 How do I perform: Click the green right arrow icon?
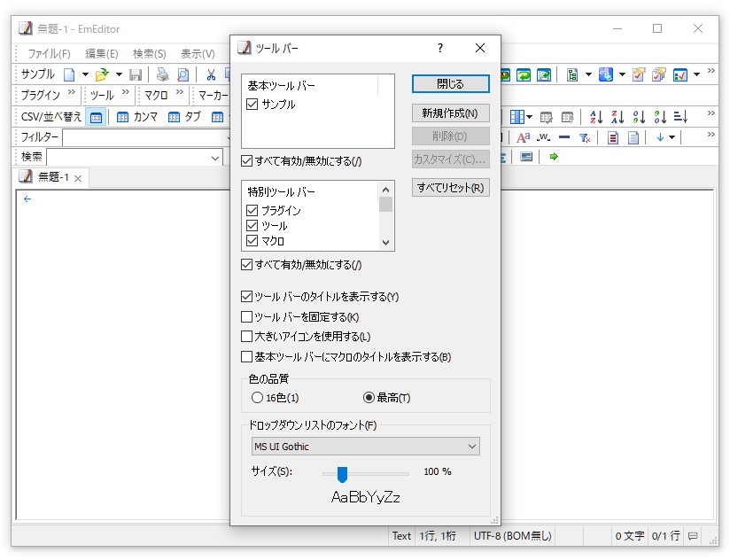point(554,157)
